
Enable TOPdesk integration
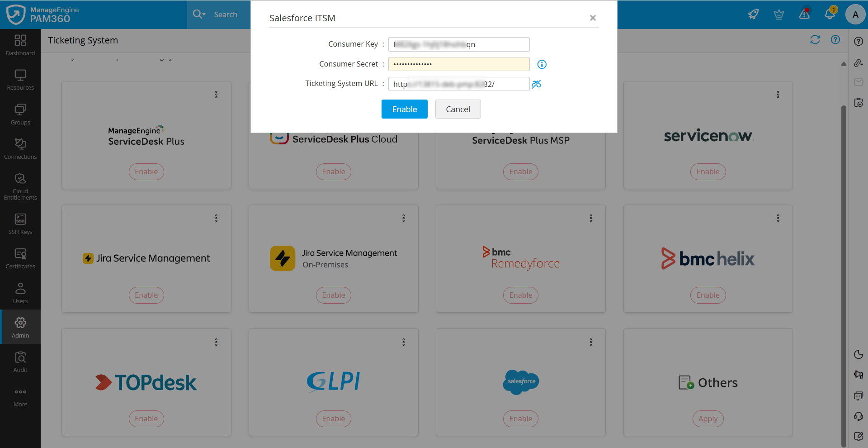click(x=146, y=419)
